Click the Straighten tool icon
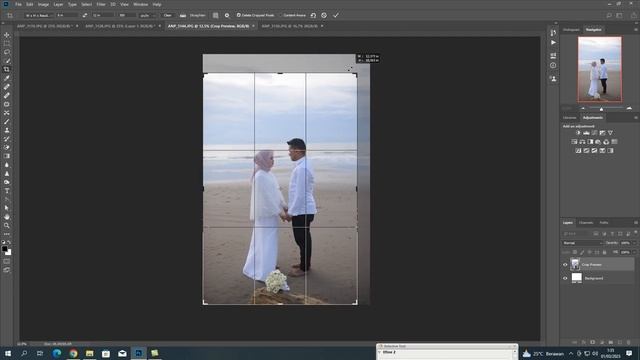640x360 pixels. pyautogui.click(x=183, y=15)
